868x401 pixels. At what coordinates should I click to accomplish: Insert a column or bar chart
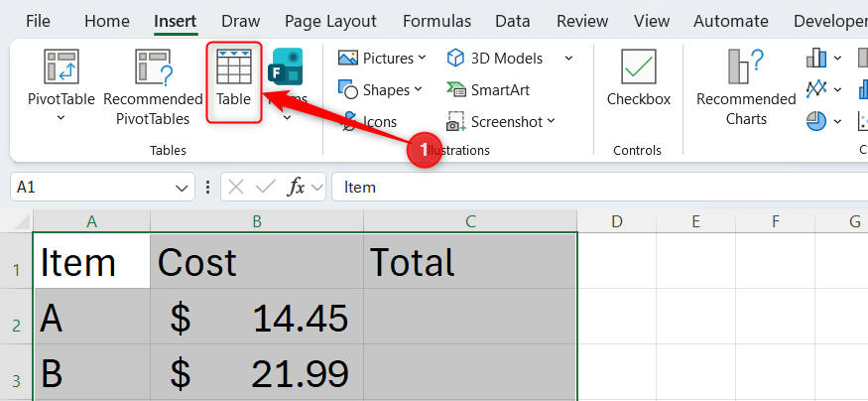(x=816, y=58)
